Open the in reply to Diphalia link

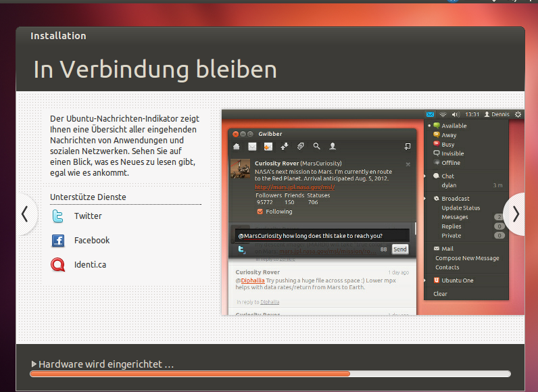coord(270,302)
